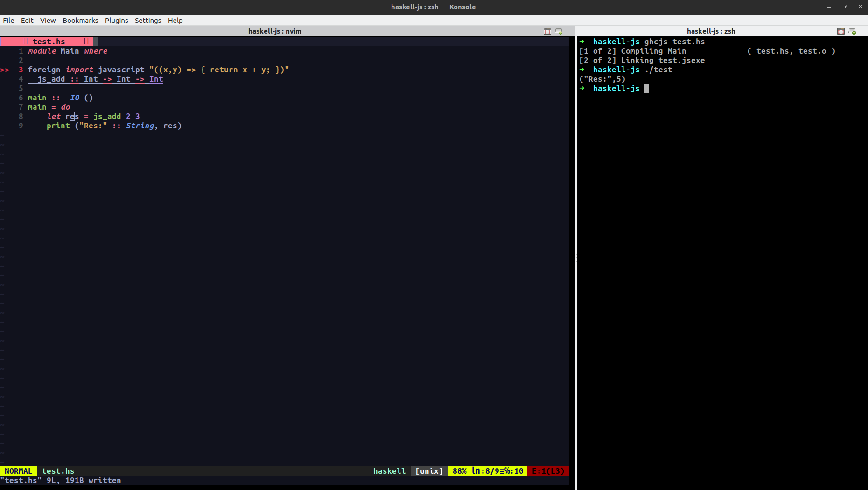Click the '("Res:",5)' output line
This screenshot has width=868, height=491.
tap(602, 79)
